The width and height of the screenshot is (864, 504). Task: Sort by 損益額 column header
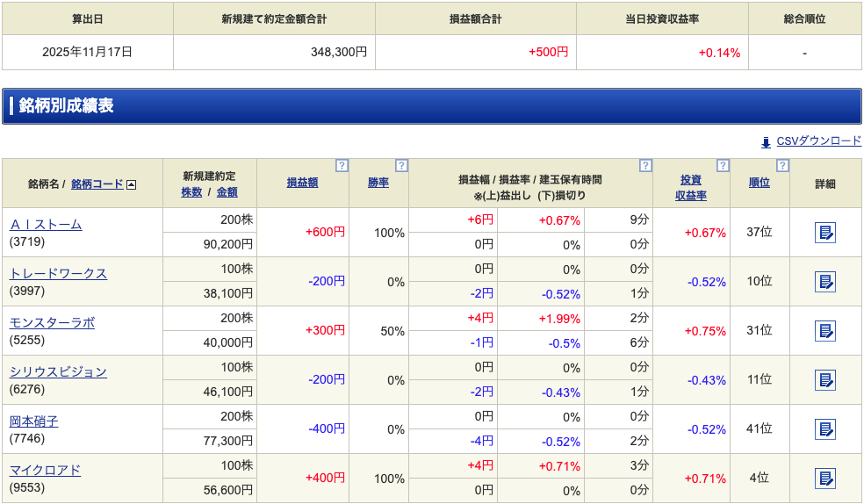[302, 183]
